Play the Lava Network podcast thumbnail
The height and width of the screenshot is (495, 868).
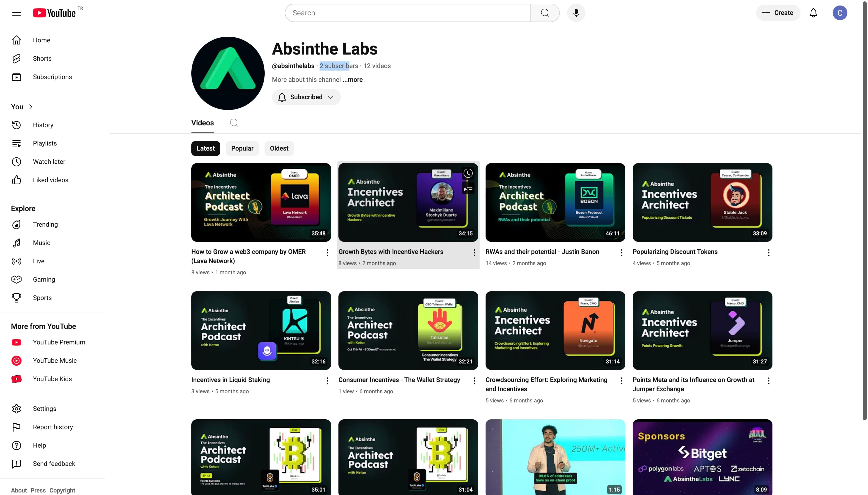tap(261, 203)
